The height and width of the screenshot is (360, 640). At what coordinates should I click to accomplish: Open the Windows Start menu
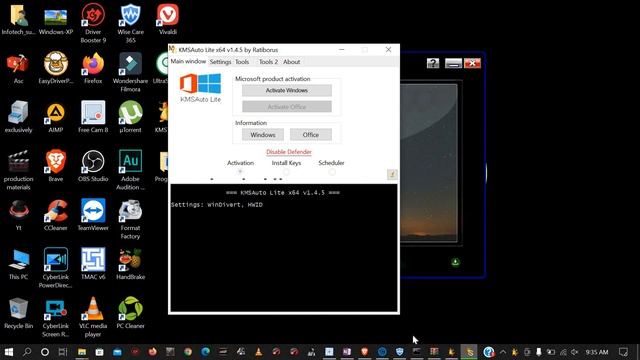9,352
